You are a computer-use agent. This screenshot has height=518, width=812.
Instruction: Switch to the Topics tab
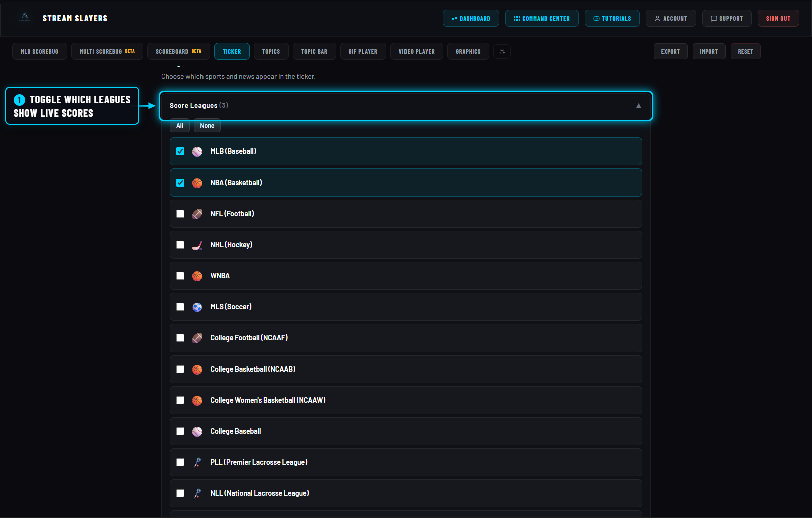tap(271, 52)
